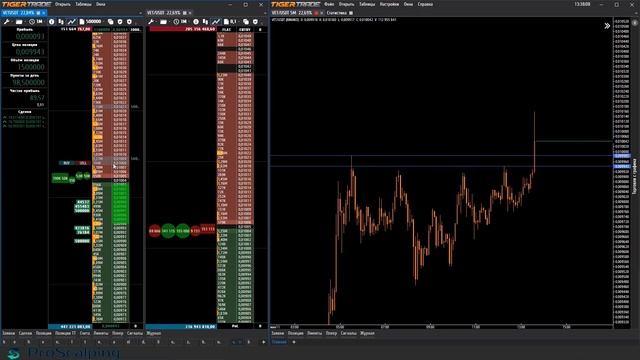Image resolution: width=640 pixels, height=360 pixels.
Task: Open dropdown arrow next to left wrench icon
Action: click(12, 22)
